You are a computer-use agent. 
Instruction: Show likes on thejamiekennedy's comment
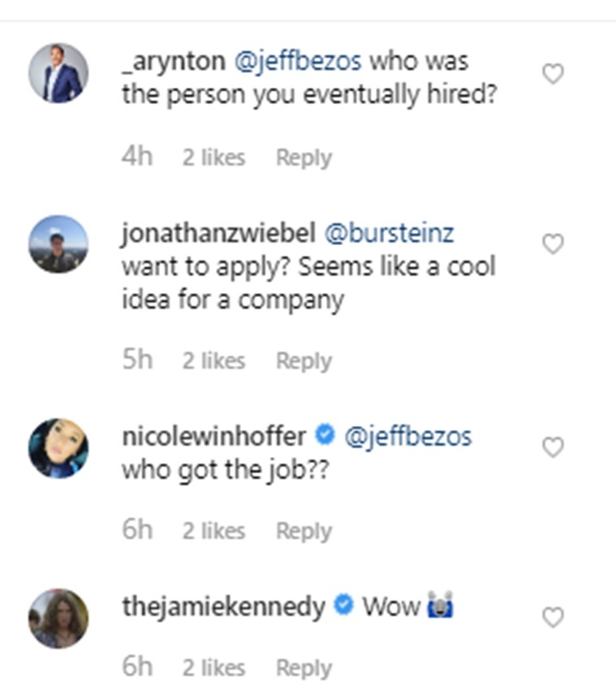pyautogui.click(x=213, y=668)
